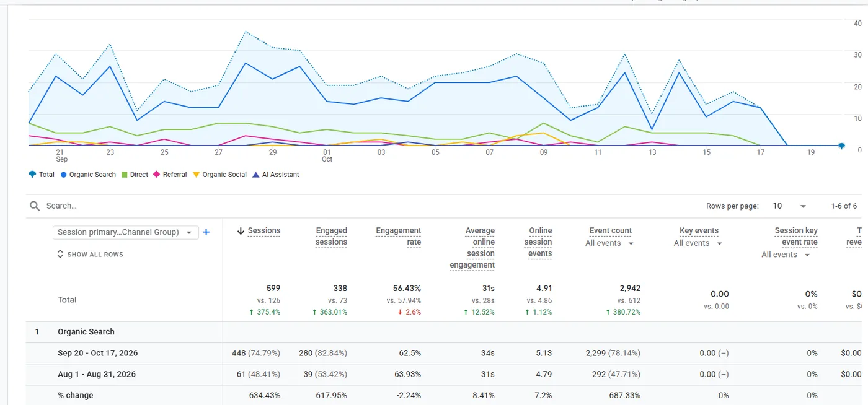
Task: Add a secondary dimension with plus icon
Action: [x=206, y=232]
